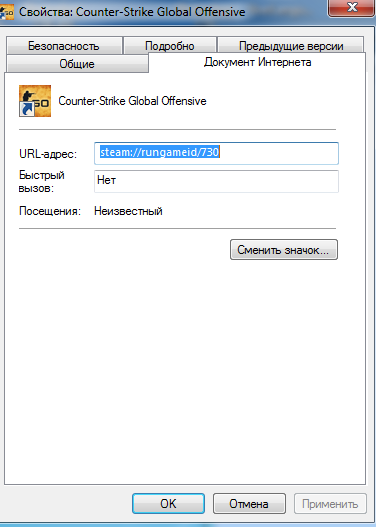Click the Посещения value Неизвестный
The image size is (376, 527).
(x=128, y=211)
